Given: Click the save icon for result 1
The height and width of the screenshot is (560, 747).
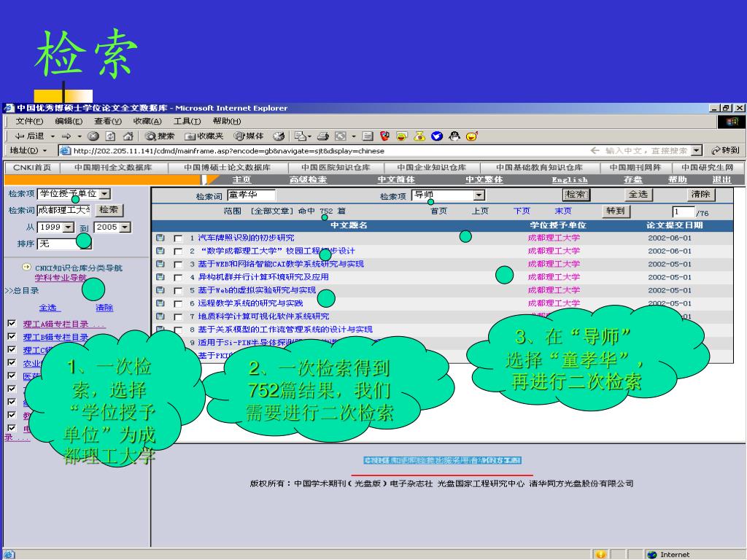Looking at the screenshot, I should pyautogui.click(x=160, y=237).
